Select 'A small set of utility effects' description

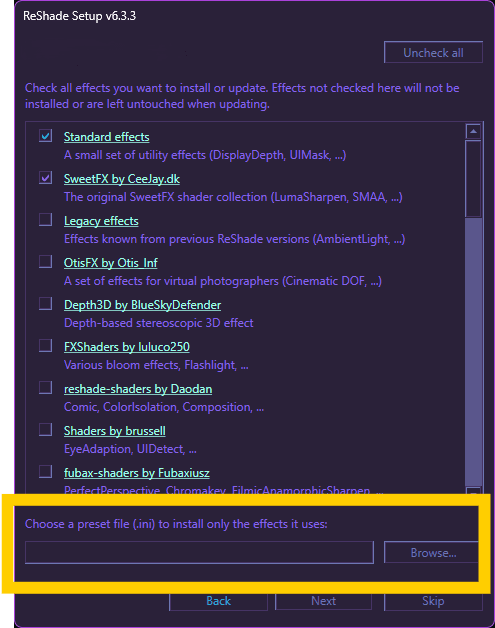[205, 155]
